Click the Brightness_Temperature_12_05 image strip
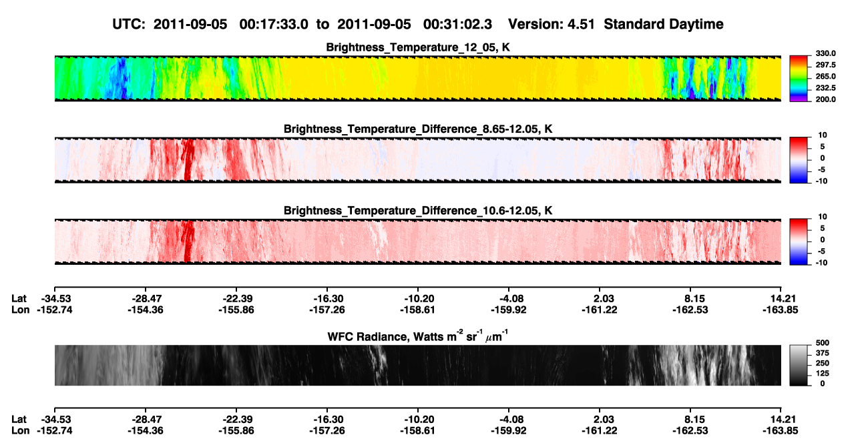868x445 pixels. pyautogui.click(x=417, y=77)
